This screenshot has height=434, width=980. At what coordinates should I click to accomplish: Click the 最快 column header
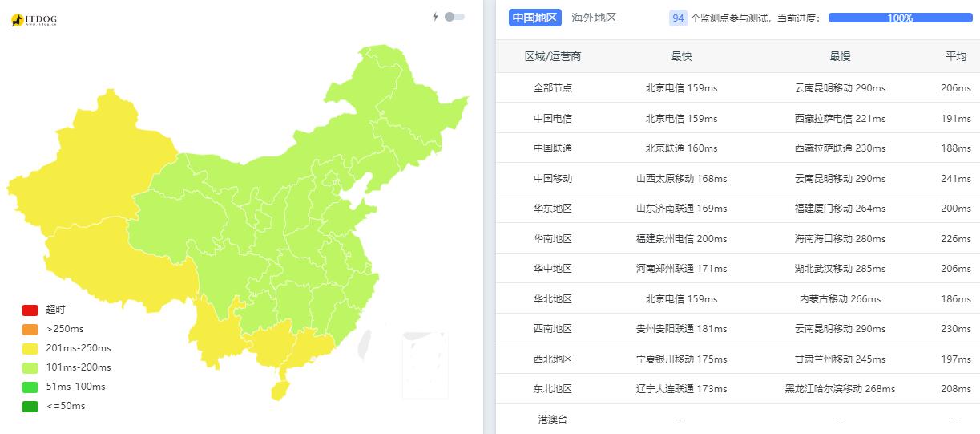coord(681,56)
